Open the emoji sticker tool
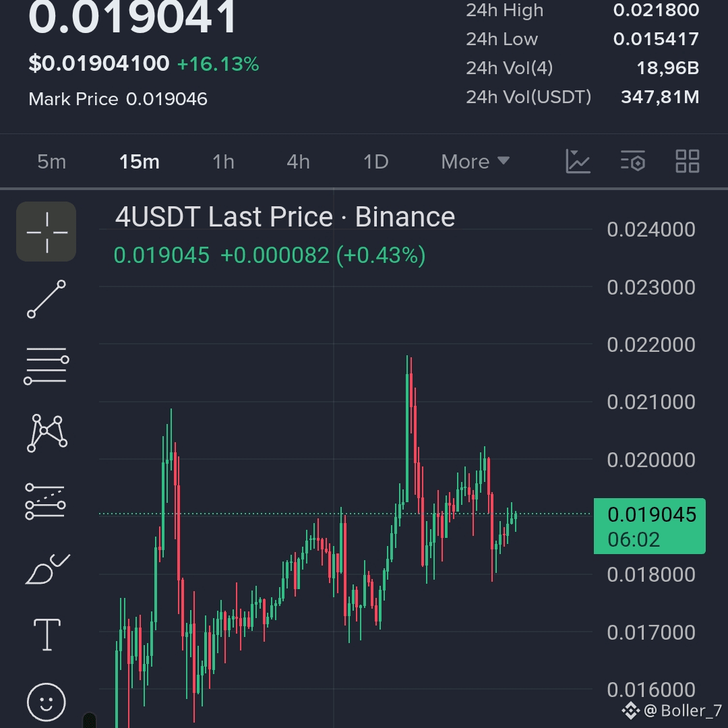728x728 pixels. [x=47, y=702]
